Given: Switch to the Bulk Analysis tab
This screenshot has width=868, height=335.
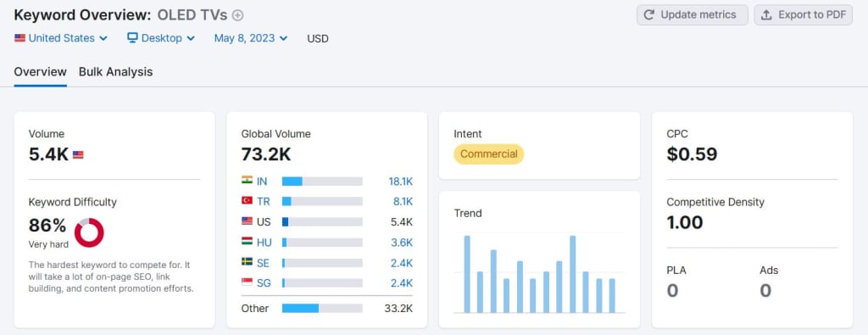Looking at the screenshot, I should (x=115, y=72).
